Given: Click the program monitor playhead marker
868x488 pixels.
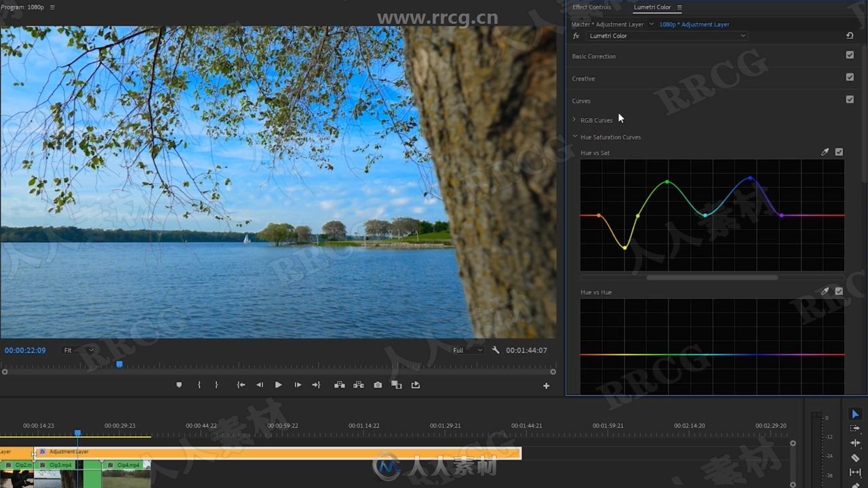Looking at the screenshot, I should pyautogui.click(x=119, y=364).
